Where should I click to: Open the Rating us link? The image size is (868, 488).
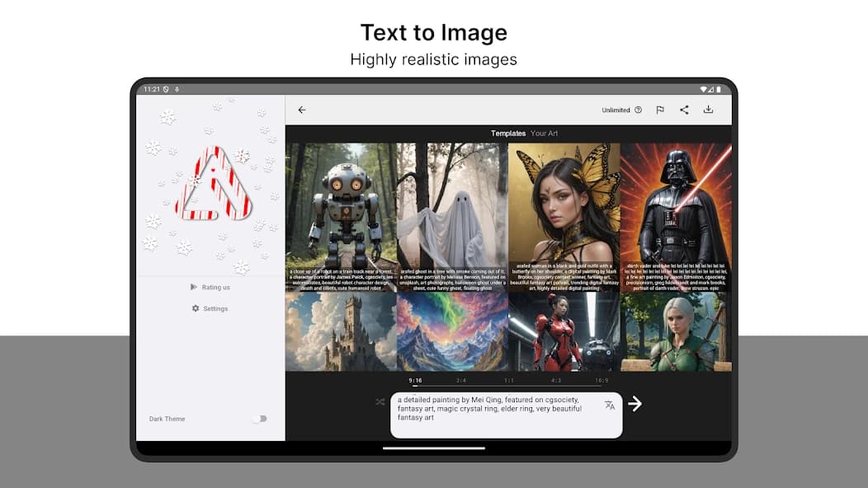(216, 287)
